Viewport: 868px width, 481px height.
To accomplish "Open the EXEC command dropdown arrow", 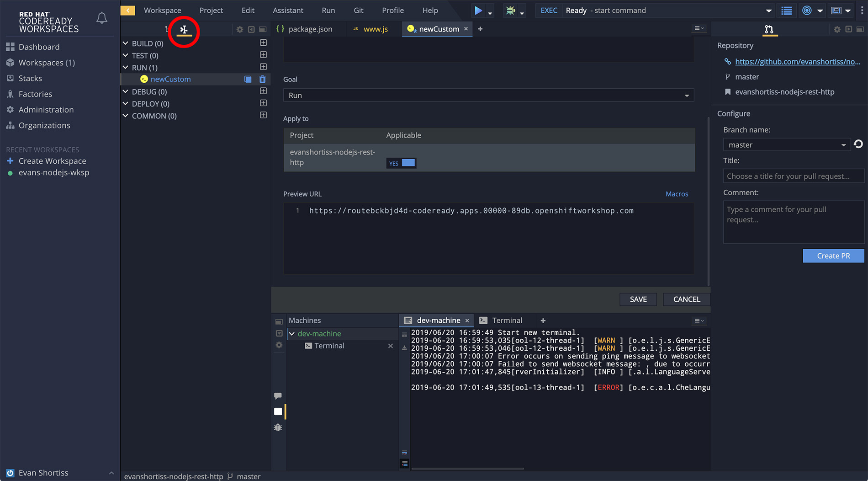I will point(769,11).
